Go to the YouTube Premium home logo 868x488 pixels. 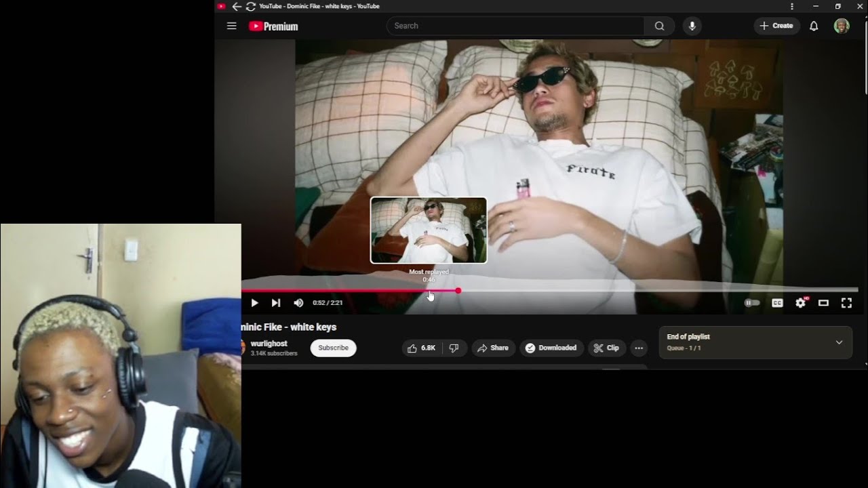point(273,26)
